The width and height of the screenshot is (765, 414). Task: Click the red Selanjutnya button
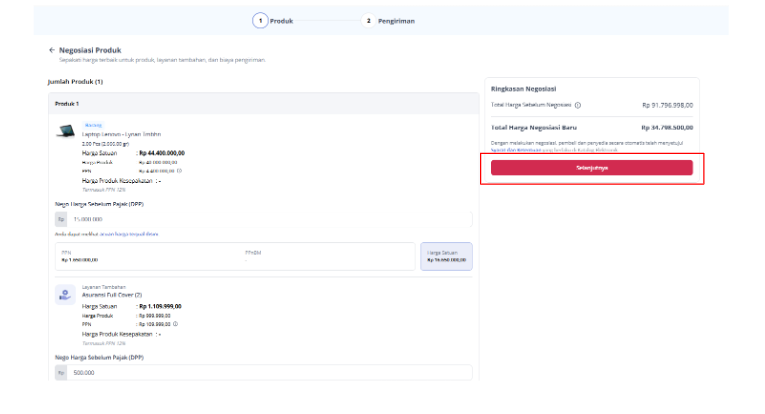[x=591, y=168]
